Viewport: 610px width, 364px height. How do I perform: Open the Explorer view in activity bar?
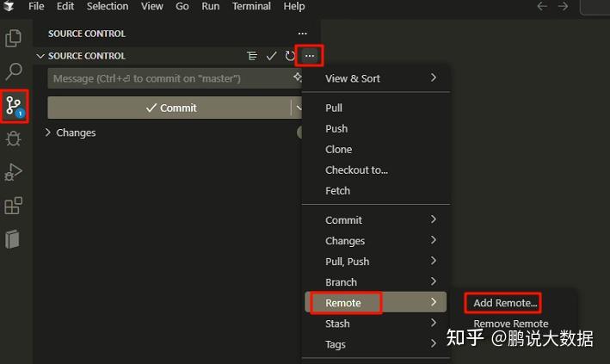[x=13, y=38]
